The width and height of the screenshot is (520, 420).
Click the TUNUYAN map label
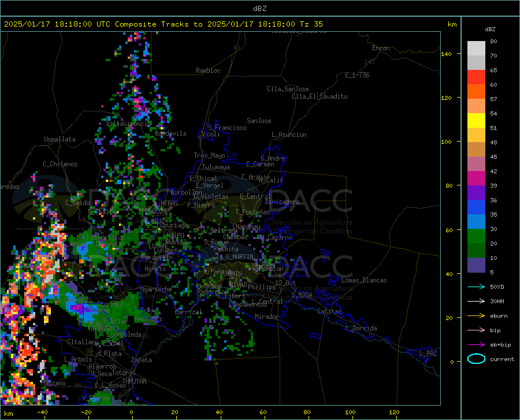coord(134,381)
